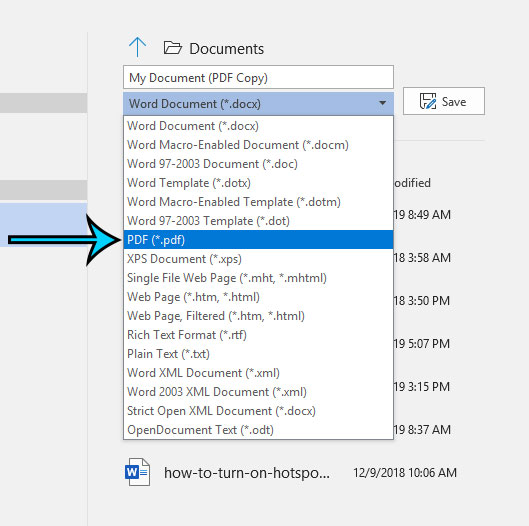Click the 3:50 PM modified time entry

click(422, 301)
